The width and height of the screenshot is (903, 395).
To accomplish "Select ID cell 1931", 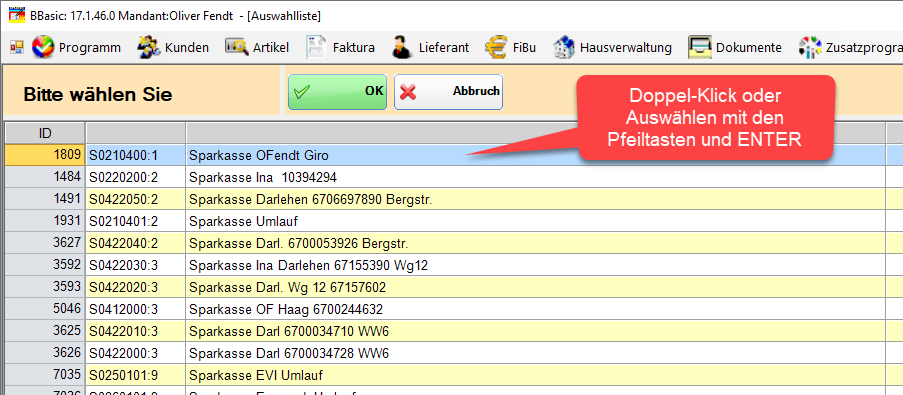I will 45,221.
